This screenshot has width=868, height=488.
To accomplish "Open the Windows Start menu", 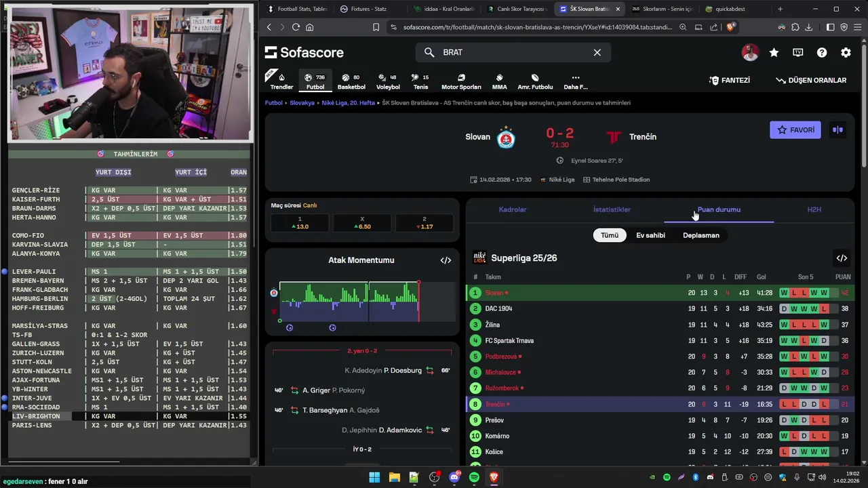I will [374, 477].
